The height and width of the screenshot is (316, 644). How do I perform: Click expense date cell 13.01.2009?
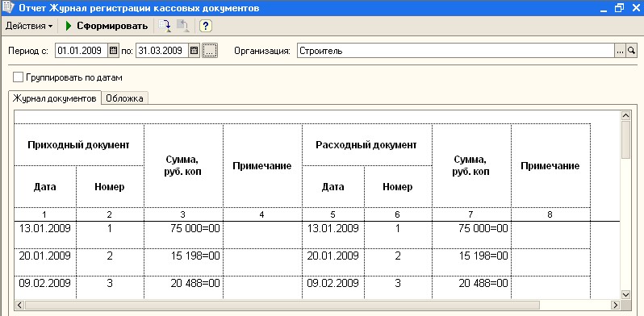click(x=333, y=235)
